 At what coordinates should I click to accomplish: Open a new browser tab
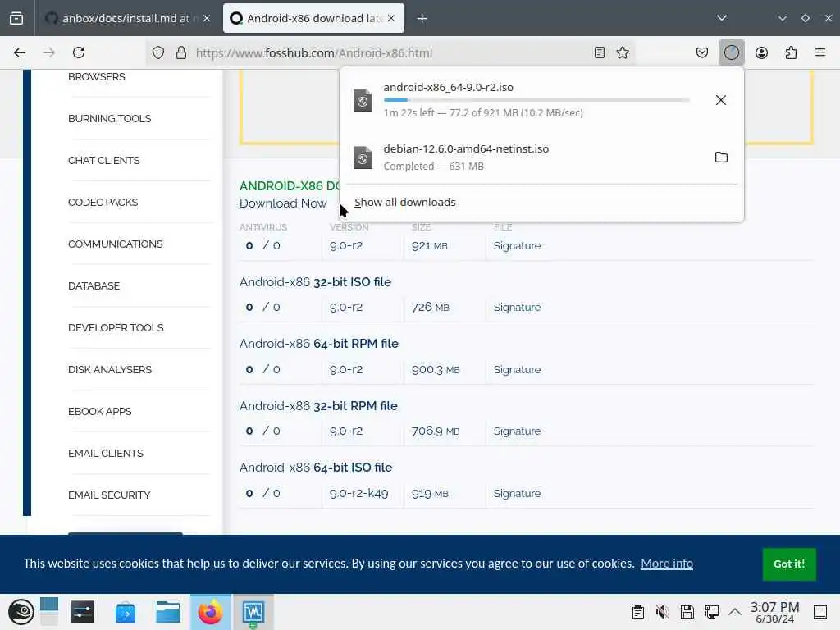(x=422, y=19)
